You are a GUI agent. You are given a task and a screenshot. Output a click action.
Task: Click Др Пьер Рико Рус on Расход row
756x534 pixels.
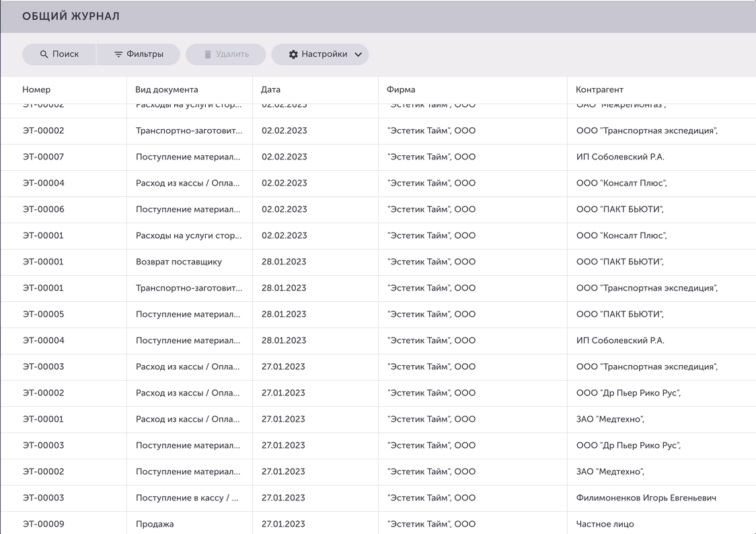coord(628,393)
